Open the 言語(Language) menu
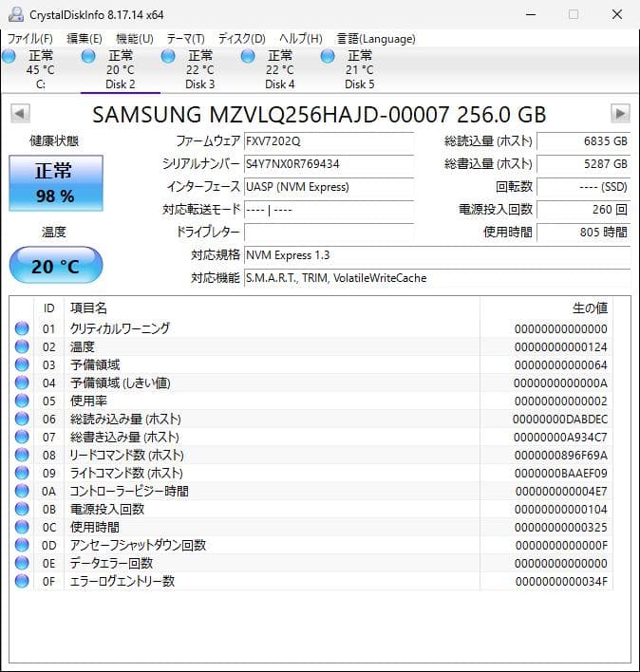 (376, 39)
